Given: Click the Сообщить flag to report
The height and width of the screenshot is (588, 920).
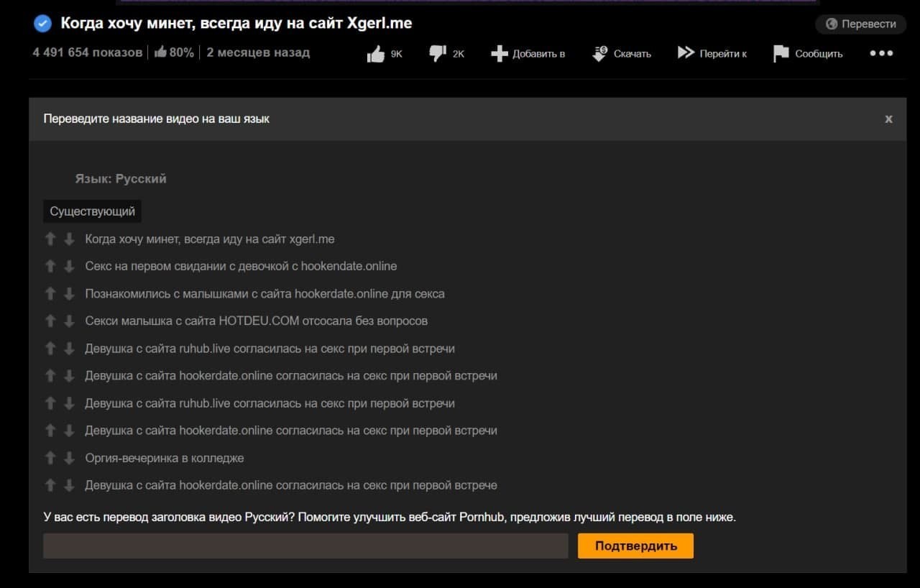Looking at the screenshot, I should [807, 54].
